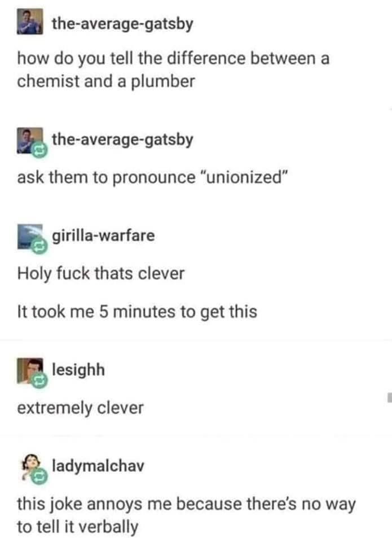Click the "It took me 5 minutes" line
The width and height of the screenshot is (392, 542).
pos(137,312)
